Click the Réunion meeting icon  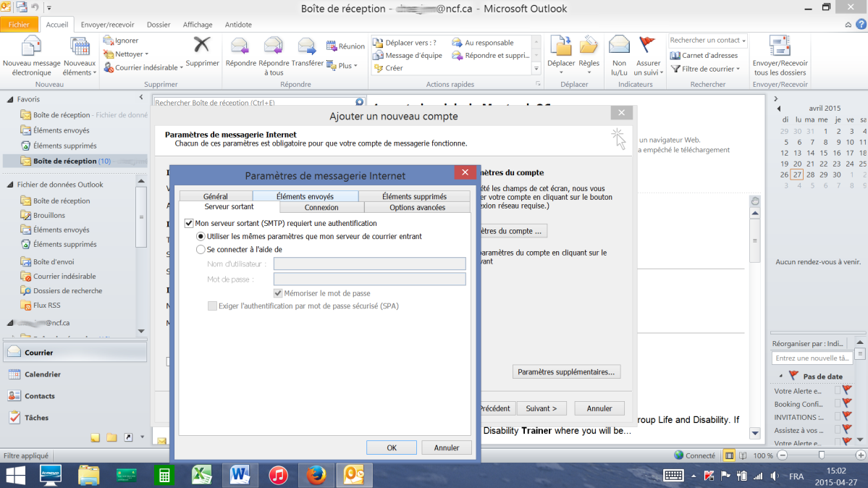(332, 46)
